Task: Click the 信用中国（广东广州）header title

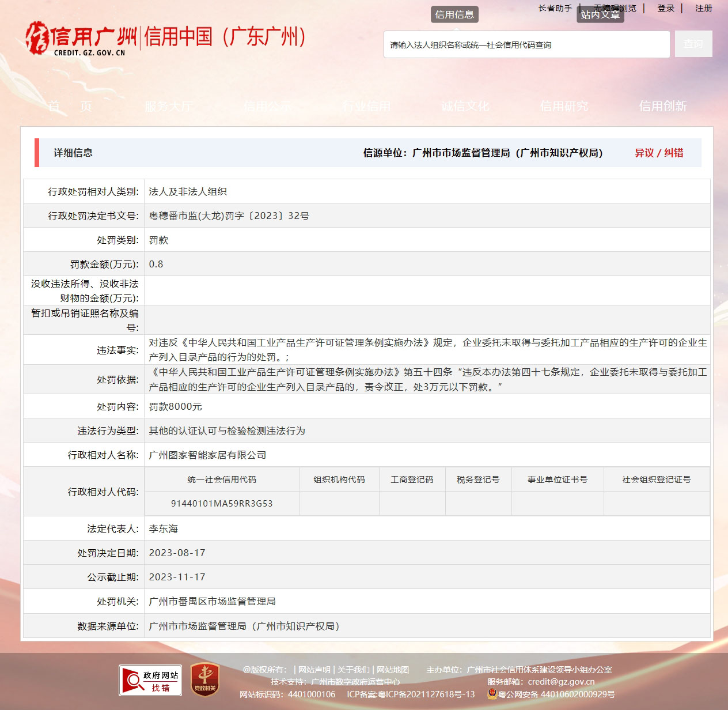Action: pos(225,37)
